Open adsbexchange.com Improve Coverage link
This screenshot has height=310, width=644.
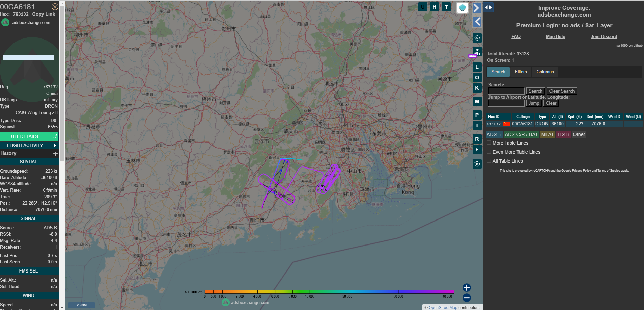564,15
